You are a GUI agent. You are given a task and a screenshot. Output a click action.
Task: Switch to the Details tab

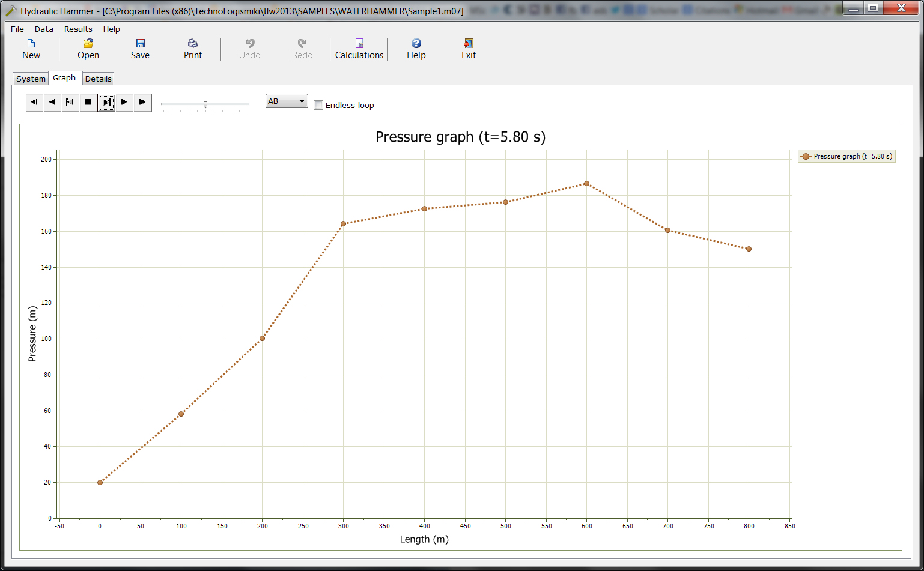(98, 79)
